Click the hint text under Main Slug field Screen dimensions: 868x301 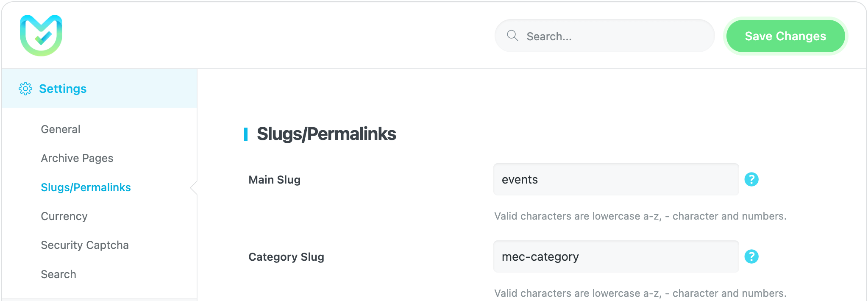point(640,216)
